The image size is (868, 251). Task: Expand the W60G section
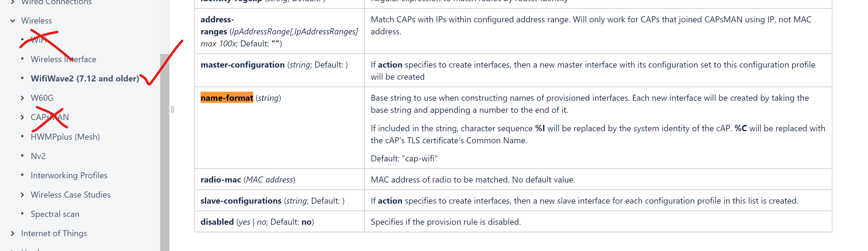(22, 98)
